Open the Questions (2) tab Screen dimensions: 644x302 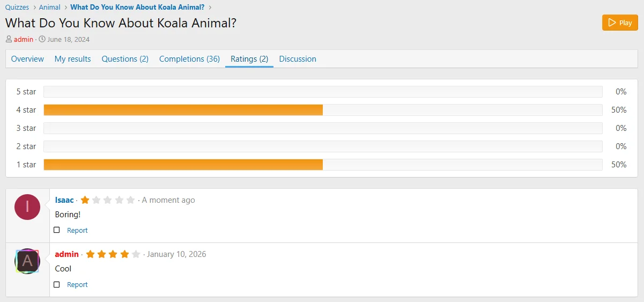coord(125,59)
